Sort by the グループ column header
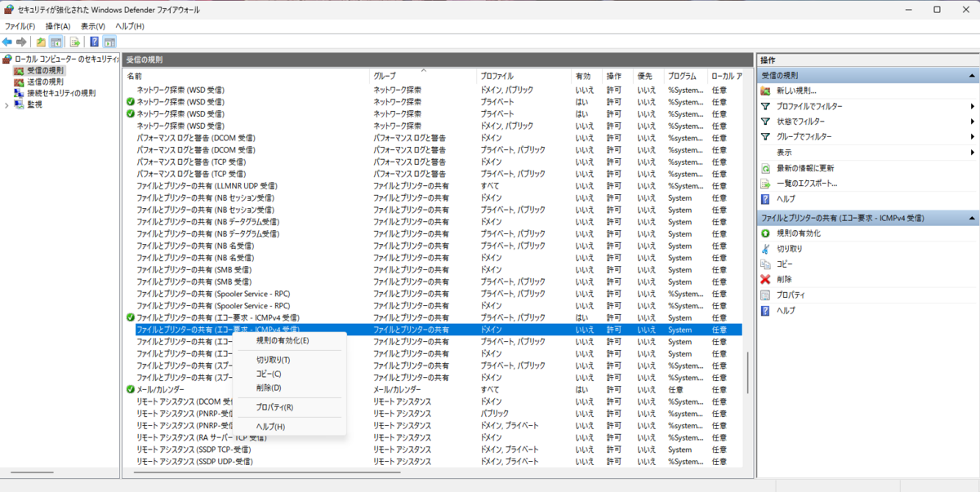Screen dimensions: 980x492 tap(424, 76)
